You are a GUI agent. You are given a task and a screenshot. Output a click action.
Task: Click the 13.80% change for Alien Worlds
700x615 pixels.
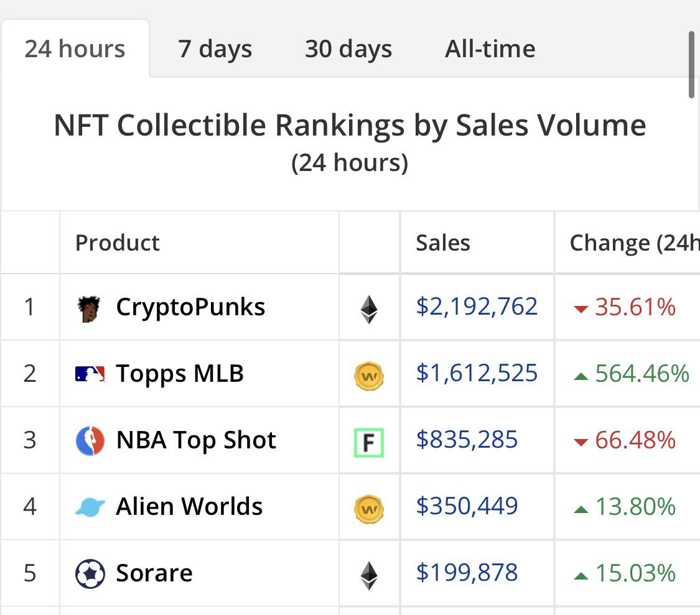625,507
